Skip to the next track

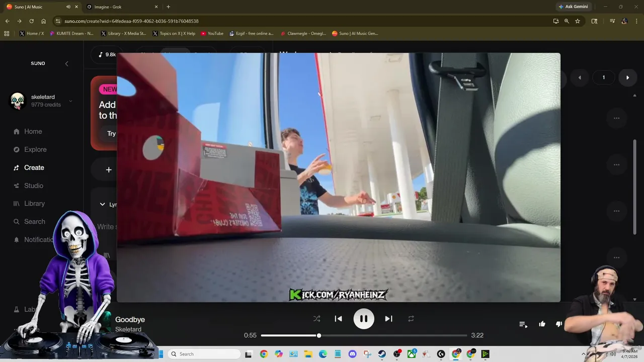point(388,319)
